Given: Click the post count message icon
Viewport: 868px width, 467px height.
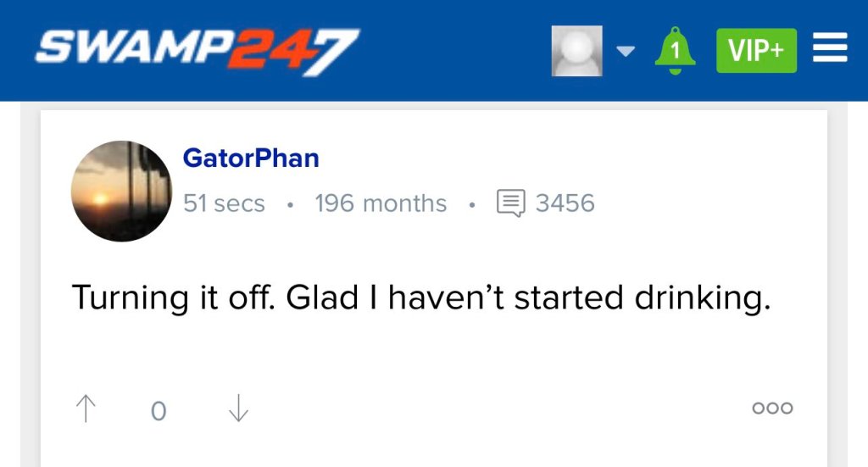Looking at the screenshot, I should 509,203.
